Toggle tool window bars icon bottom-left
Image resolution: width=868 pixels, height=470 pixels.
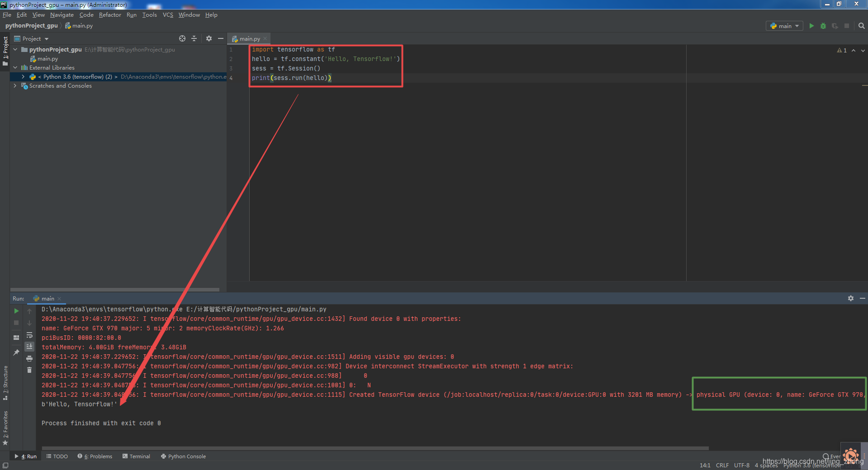click(5, 465)
